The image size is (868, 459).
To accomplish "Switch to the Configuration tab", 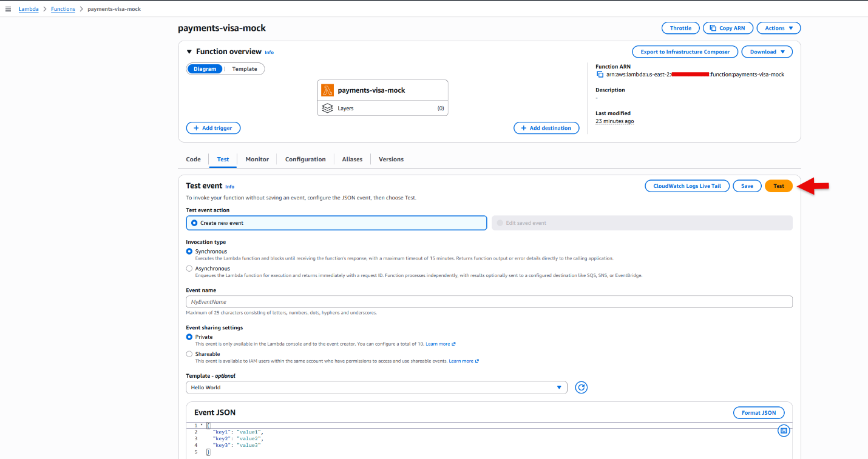I will [x=305, y=159].
